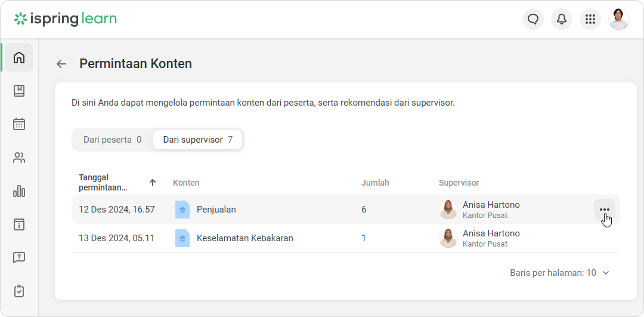Open the reports bar chart icon
The width and height of the screenshot is (644, 317).
tap(19, 191)
